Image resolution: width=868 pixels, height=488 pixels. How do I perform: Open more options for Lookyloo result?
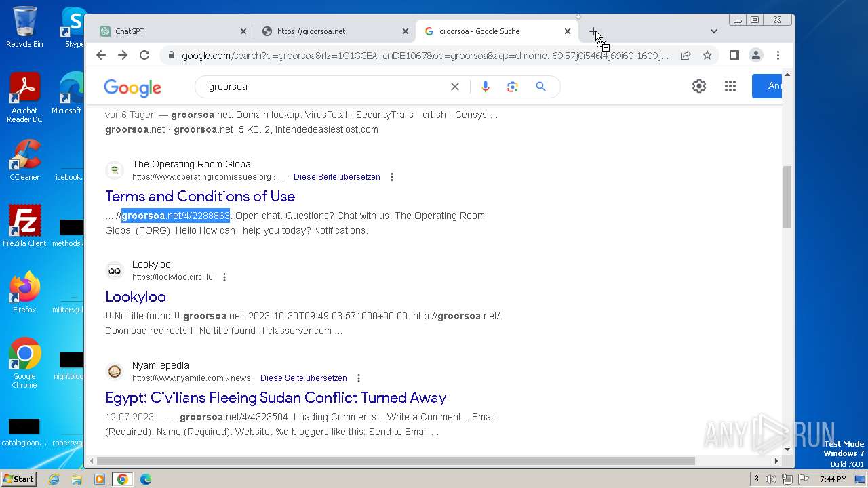click(224, 277)
